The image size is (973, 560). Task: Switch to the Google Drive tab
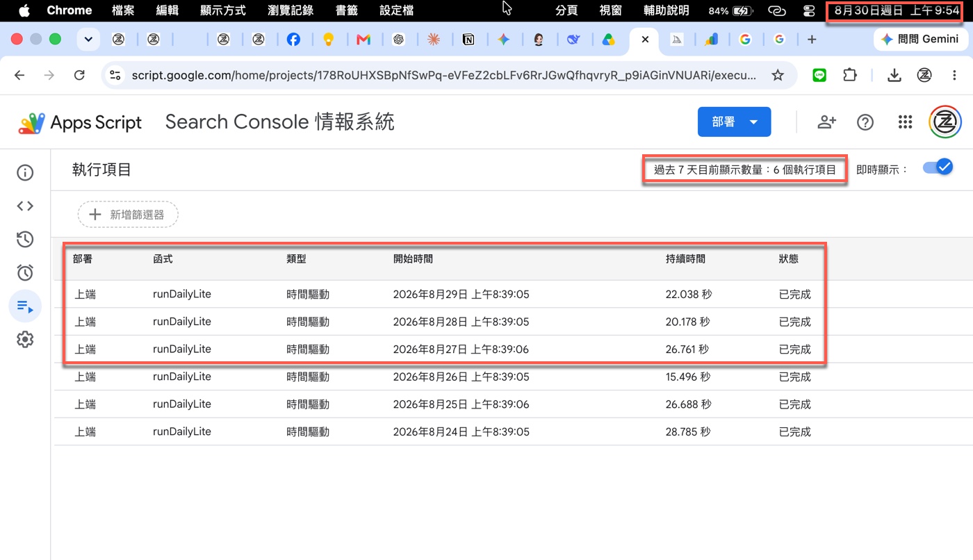(608, 40)
